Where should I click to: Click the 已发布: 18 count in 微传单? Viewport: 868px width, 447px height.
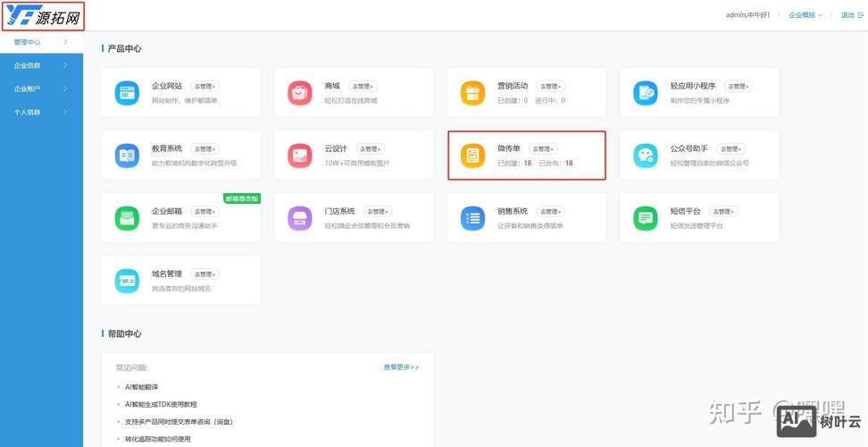555,164
